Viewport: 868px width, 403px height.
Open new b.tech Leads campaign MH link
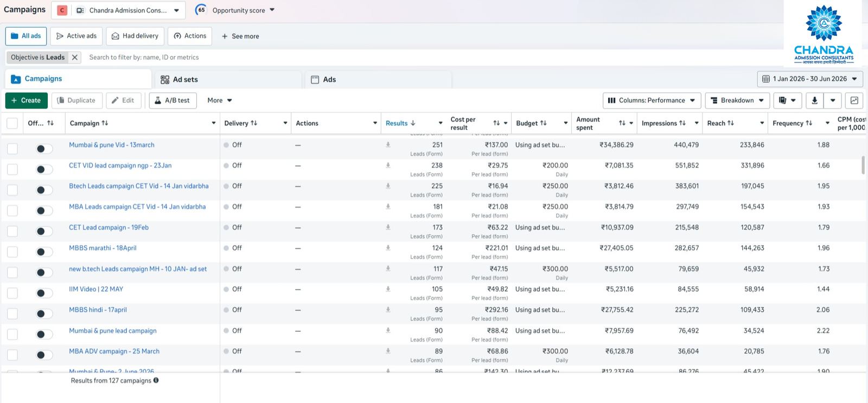pyautogui.click(x=138, y=269)
